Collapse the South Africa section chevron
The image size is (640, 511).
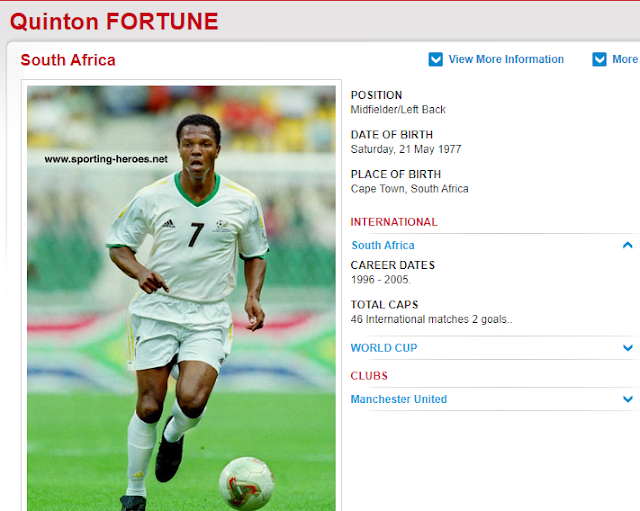click(627, 245)
